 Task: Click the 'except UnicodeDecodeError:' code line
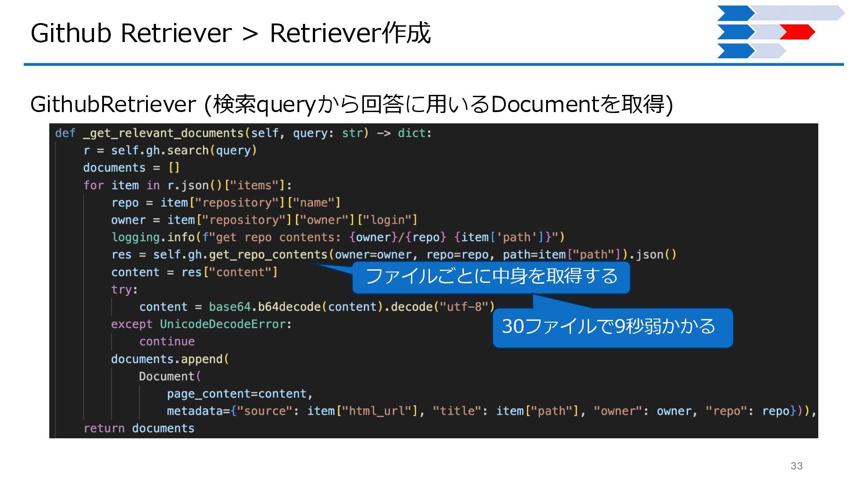(201, 324)
